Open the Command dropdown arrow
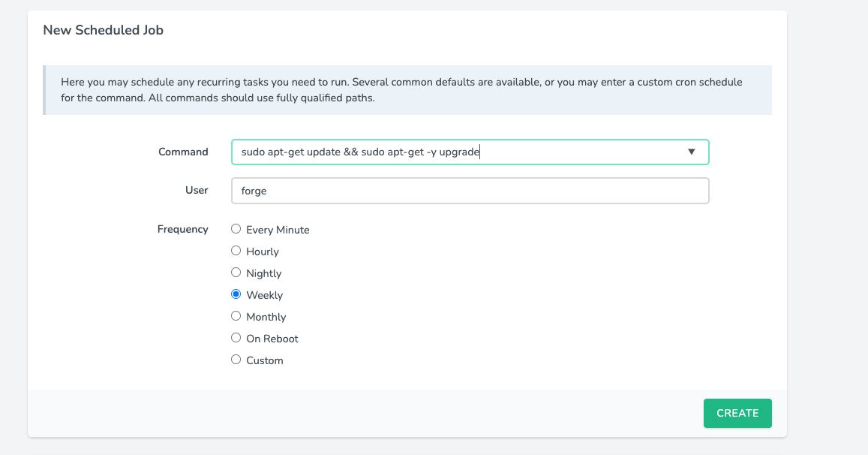Image resolution: width=868 pixels, height=455 pixels. click(x=691, y=152)
